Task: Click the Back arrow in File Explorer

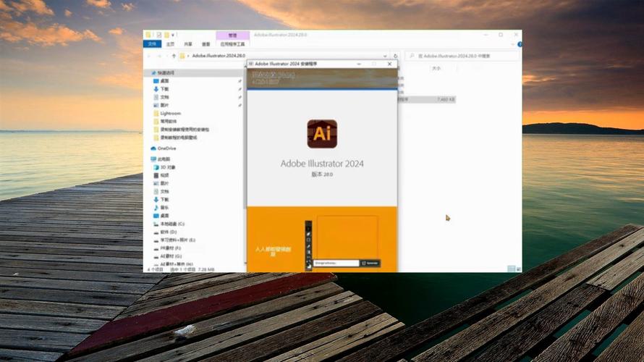Action: point(149,56)
